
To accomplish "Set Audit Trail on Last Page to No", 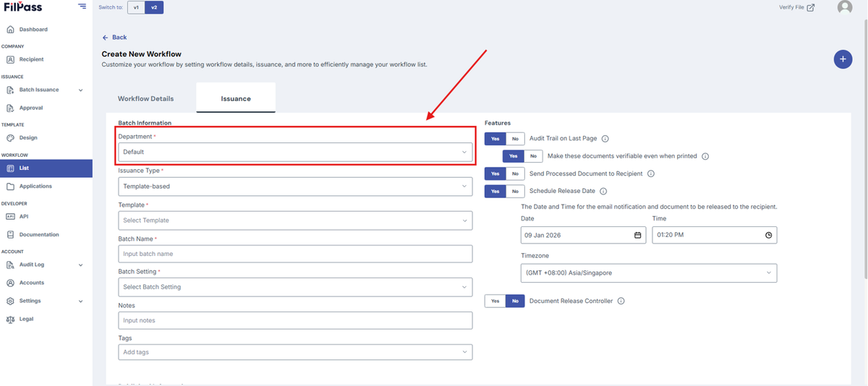I will click(515, 139).
